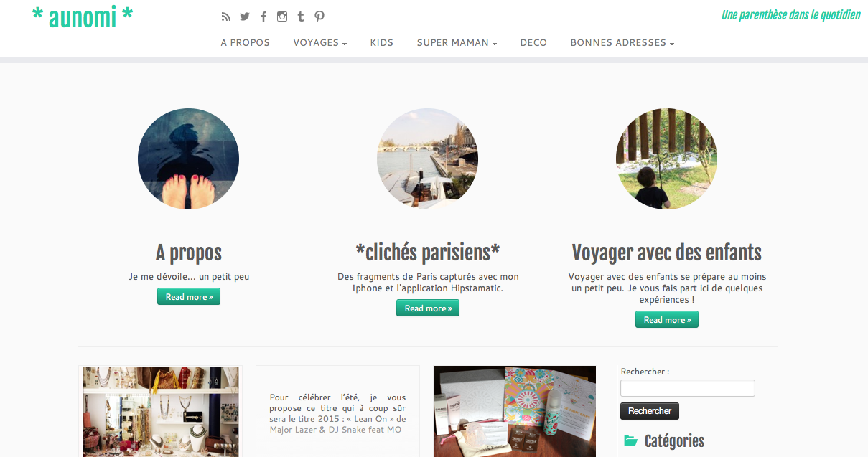This screenshot has height=457, width=868.
Task: Open the Pinterest icon link
Action: pyautogui.click(x=319, y=17)
